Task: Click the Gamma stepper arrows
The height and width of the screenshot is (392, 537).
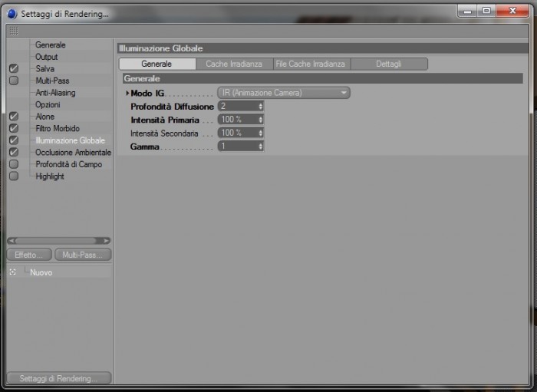Action: pos(261,147)
